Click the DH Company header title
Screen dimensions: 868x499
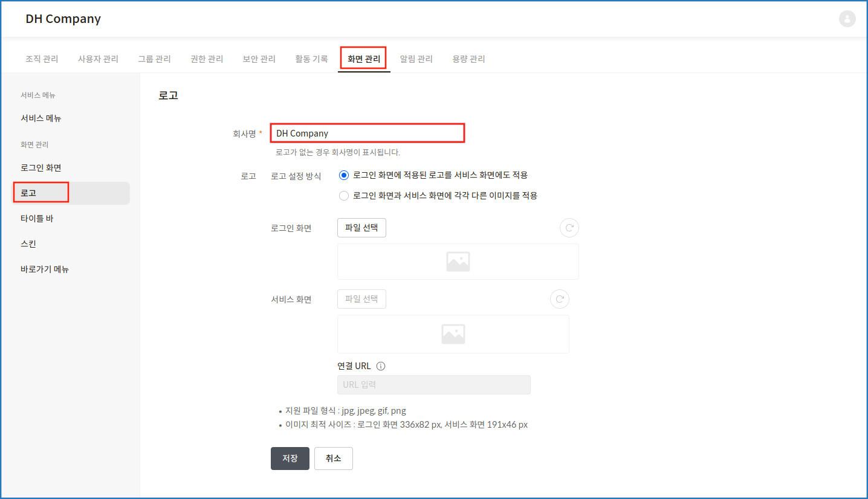pos(63,19)
